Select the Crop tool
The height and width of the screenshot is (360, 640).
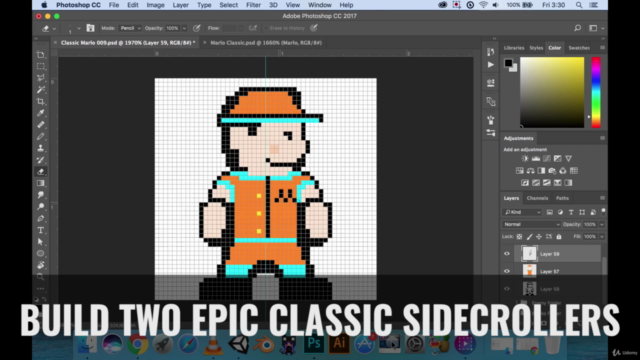40,101
